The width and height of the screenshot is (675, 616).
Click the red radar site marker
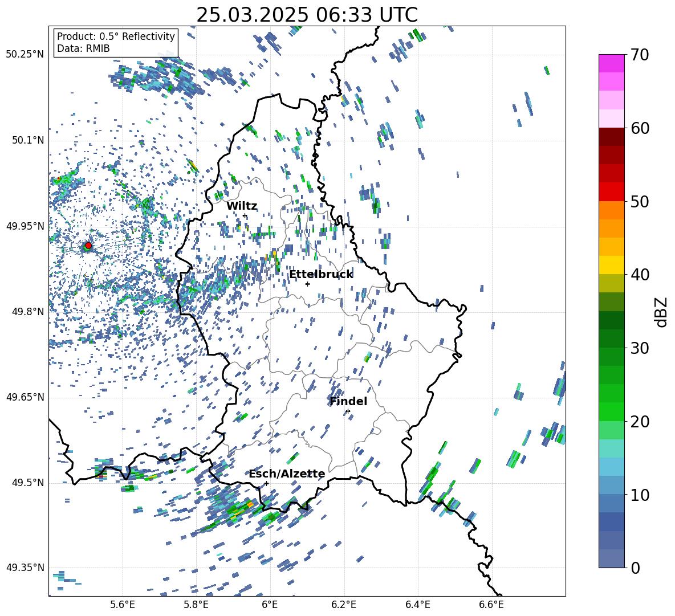[88, 245]
